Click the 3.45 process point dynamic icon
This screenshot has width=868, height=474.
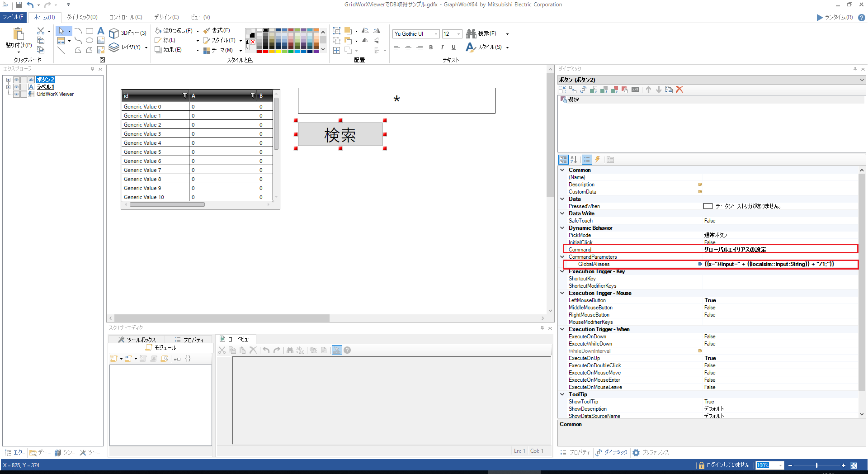tap(635, 90)
